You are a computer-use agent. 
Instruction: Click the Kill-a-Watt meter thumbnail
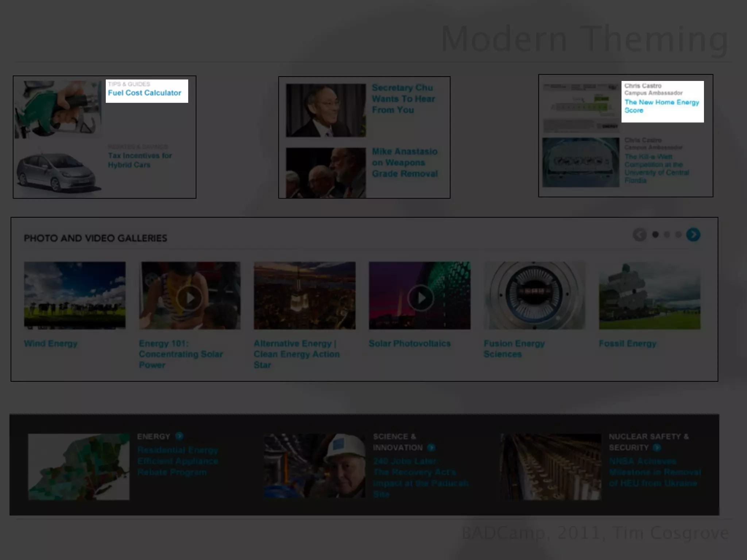pyautogui.click(x=581, y=162)
